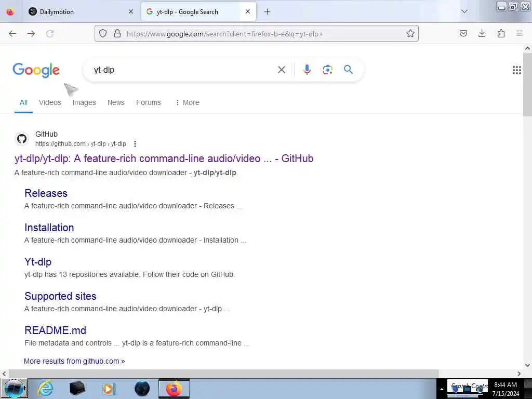Open the Supported sites sitelink

coord(60,296)
